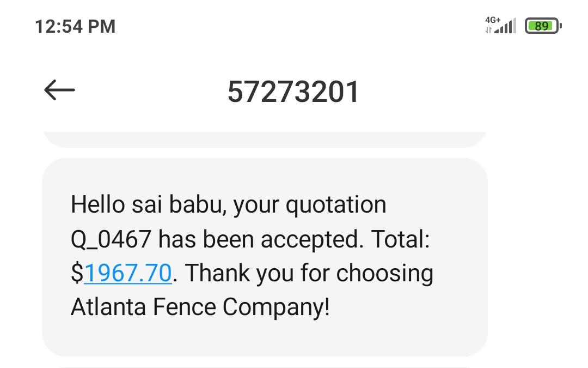Tap the quotation number Q_0467
Screen dimensions: 588x368
(x=111, y=239)
